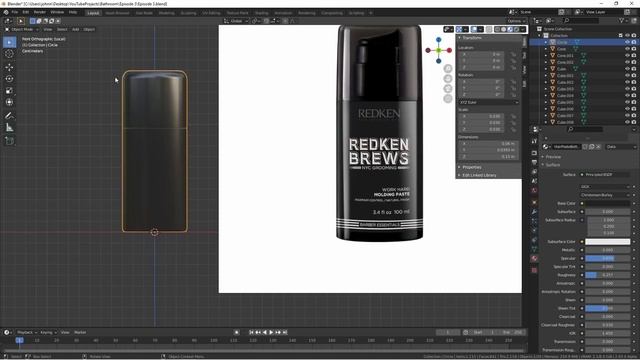Disable Cube in renders via camera icon
This screenshot has height=360, width=640.
tap(634, 69)
